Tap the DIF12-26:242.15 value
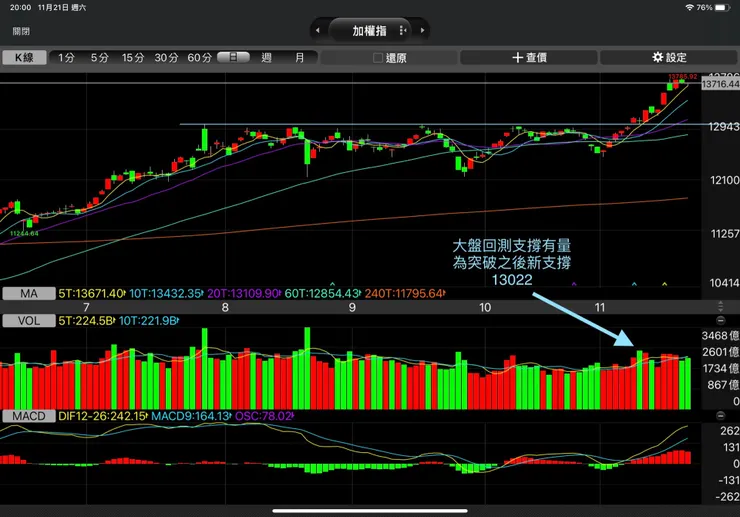The image size is (740, 517). point(103,416)
